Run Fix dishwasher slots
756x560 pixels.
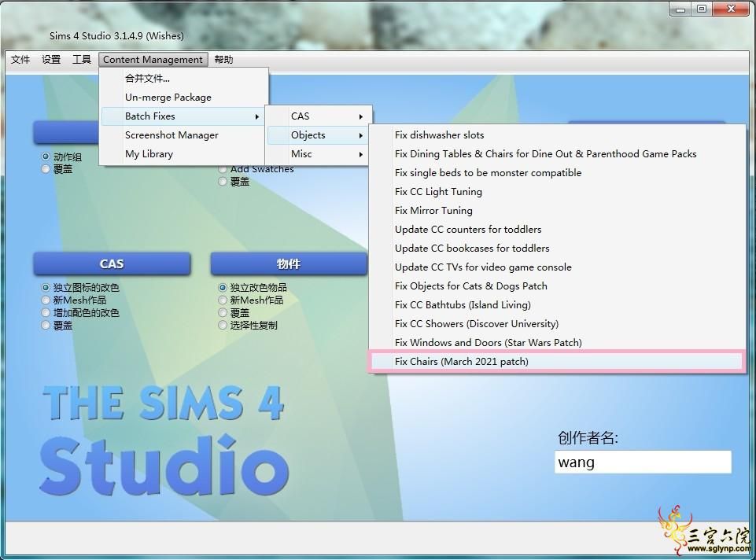[557, 135]
